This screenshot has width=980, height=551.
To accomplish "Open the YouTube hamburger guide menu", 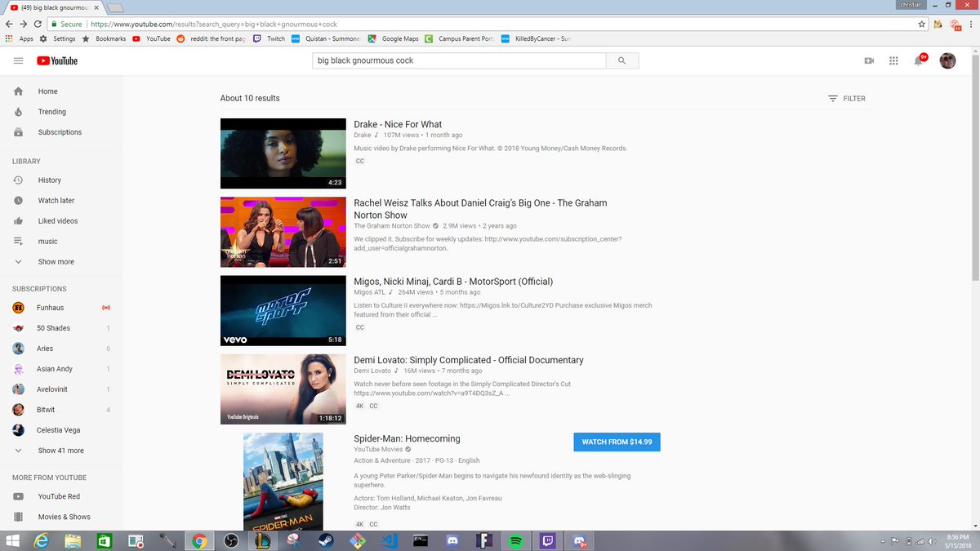I will 18,60.
